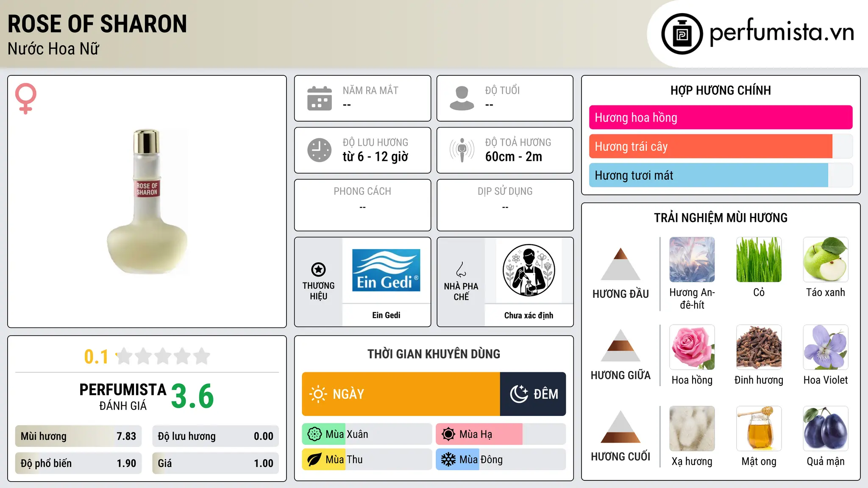
Task: Click the sun icon for Mùa Hạ
Action: (x=448, y=434)
